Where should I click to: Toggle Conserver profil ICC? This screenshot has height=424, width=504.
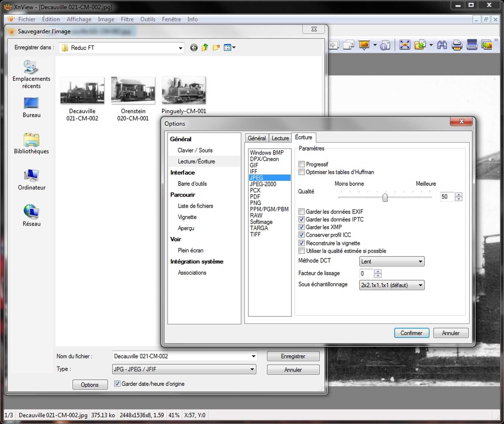click(x=301, y=235)
